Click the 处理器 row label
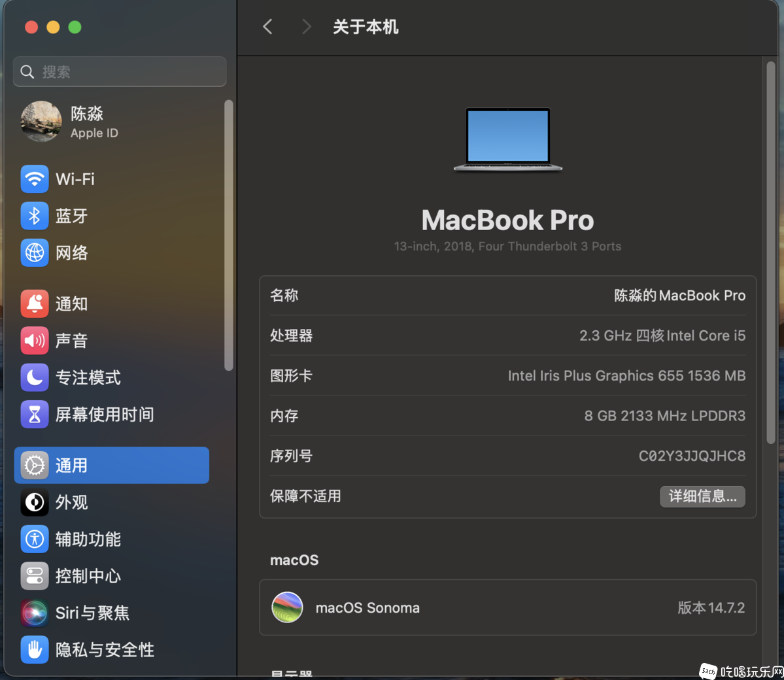This screenshot has height=680, width=784. [291, 335]
